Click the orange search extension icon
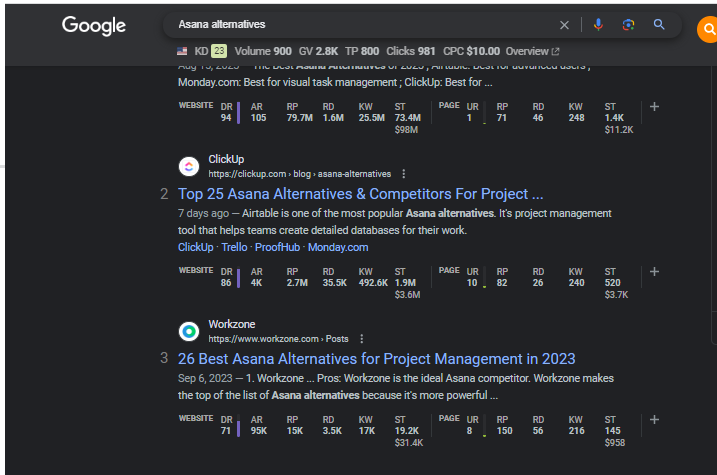717x475 pixels. click(707, 29)
